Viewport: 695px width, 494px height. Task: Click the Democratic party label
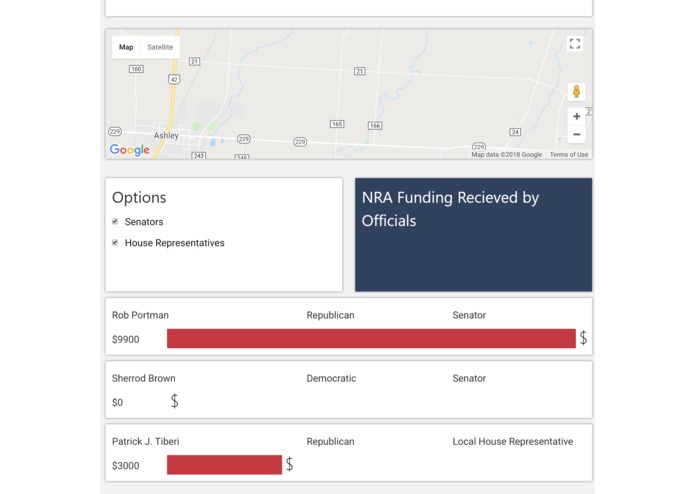pyautogui.click(x=331, y=378)
